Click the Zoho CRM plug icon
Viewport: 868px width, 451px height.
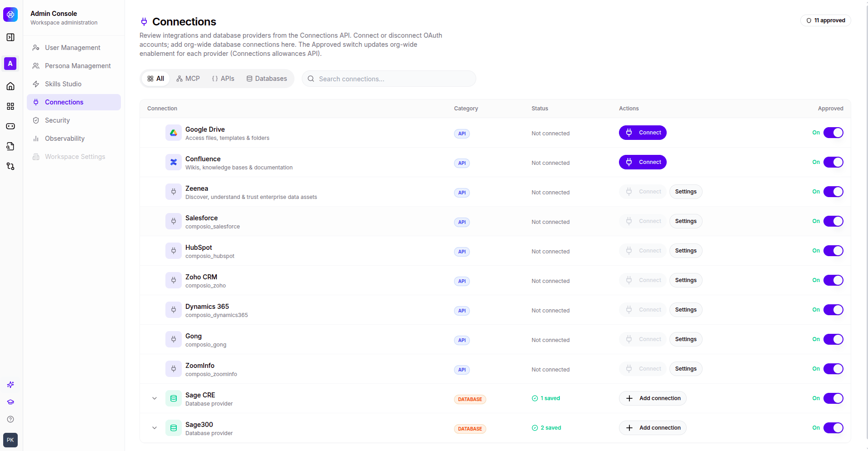click(x=174, y=280)
